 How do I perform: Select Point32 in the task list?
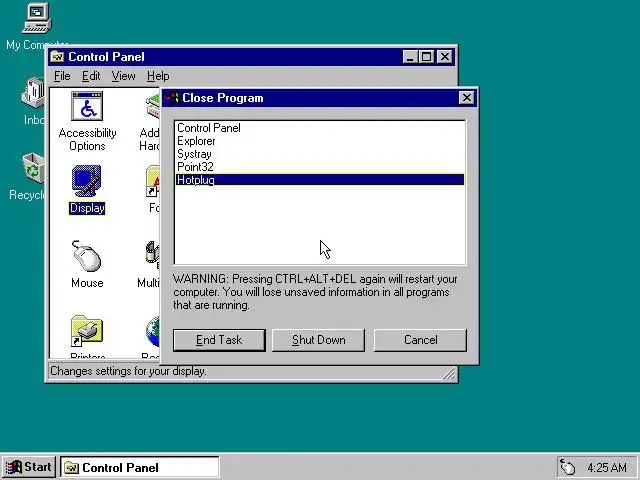point(320,167)
